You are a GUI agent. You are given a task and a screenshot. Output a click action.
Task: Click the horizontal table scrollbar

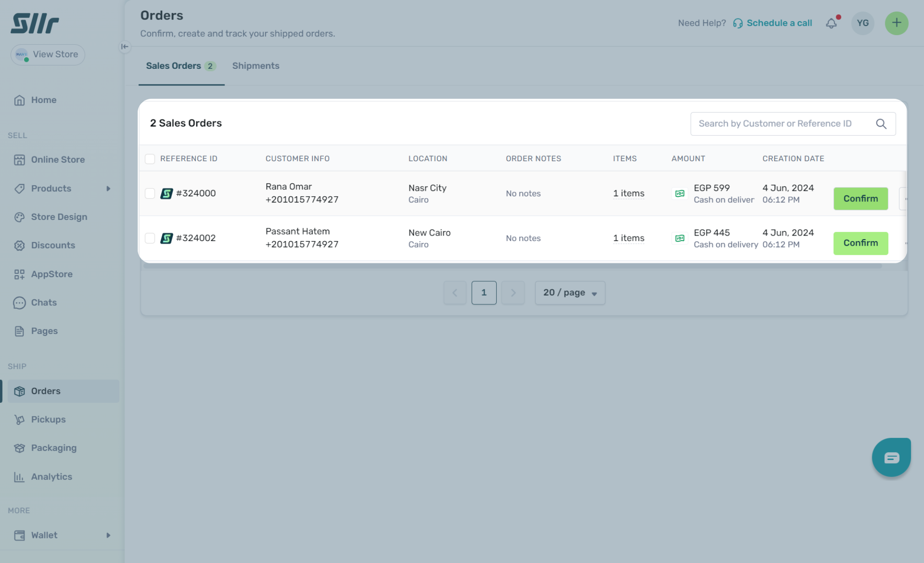[512, 266]
